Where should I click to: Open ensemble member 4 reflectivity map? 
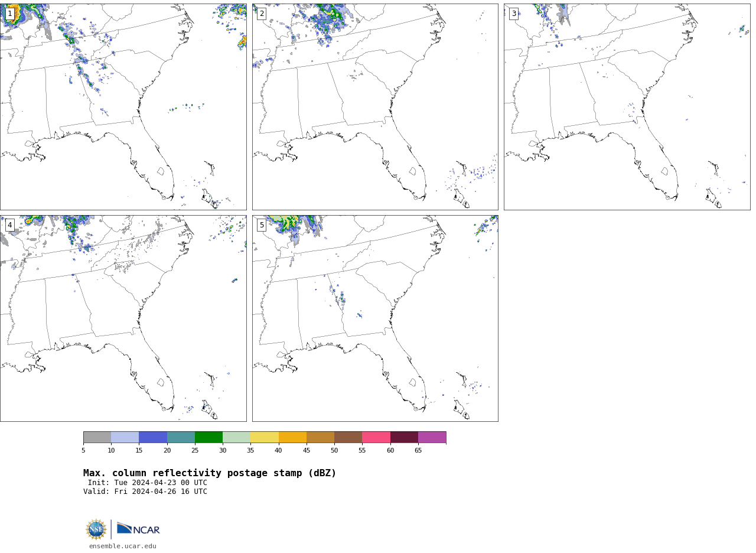[x=123, y=318]
